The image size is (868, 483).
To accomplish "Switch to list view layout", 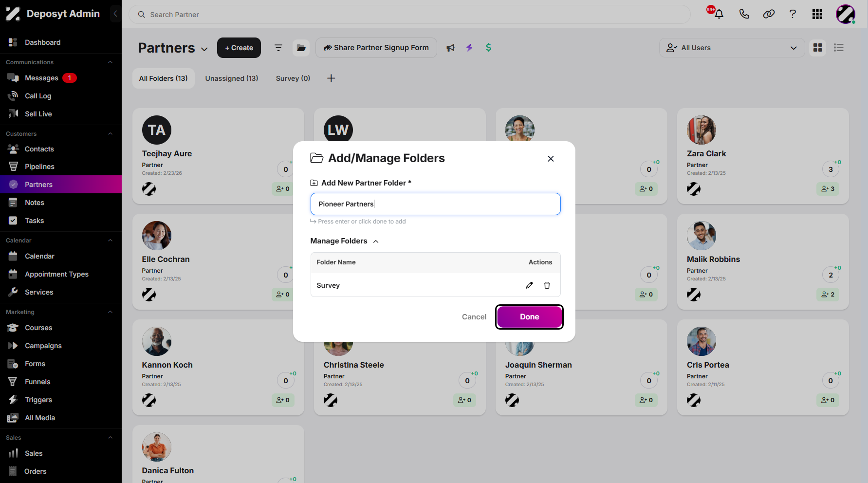I will click(838, 48).
